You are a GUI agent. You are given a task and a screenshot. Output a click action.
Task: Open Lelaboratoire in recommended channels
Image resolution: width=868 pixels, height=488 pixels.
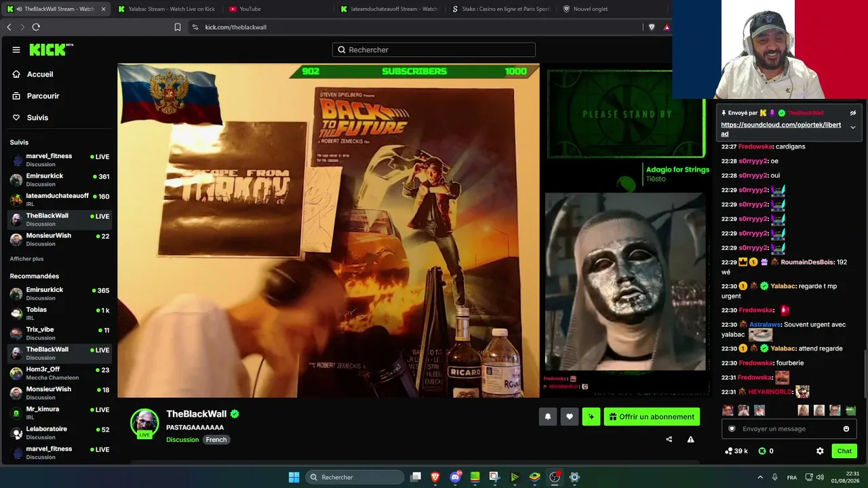(60, 432)
